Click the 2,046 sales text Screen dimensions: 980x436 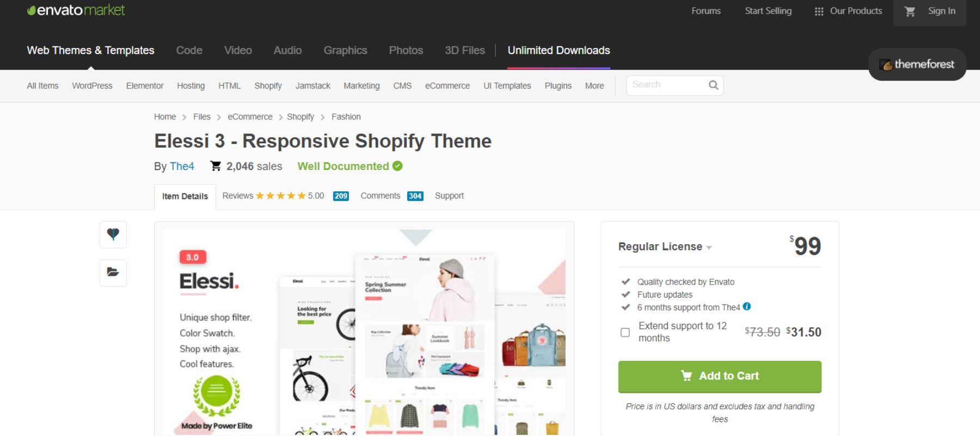[x=254, y=166]
